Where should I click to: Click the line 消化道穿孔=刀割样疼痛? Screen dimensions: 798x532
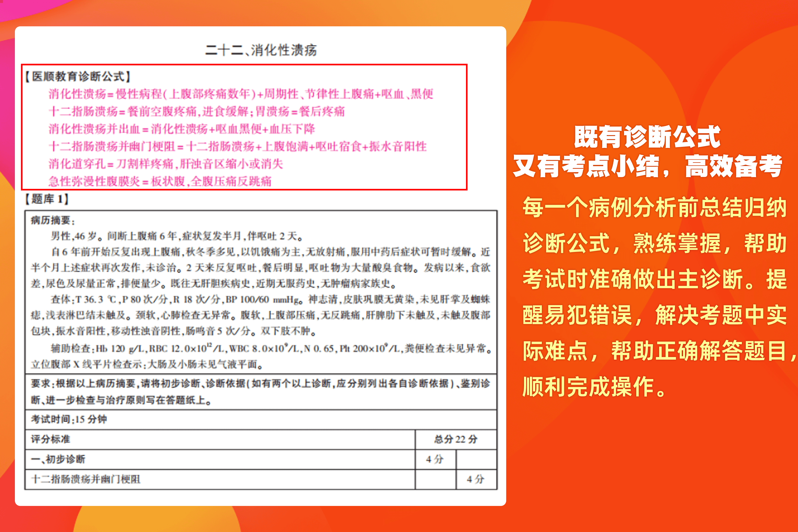click(165, 164)
